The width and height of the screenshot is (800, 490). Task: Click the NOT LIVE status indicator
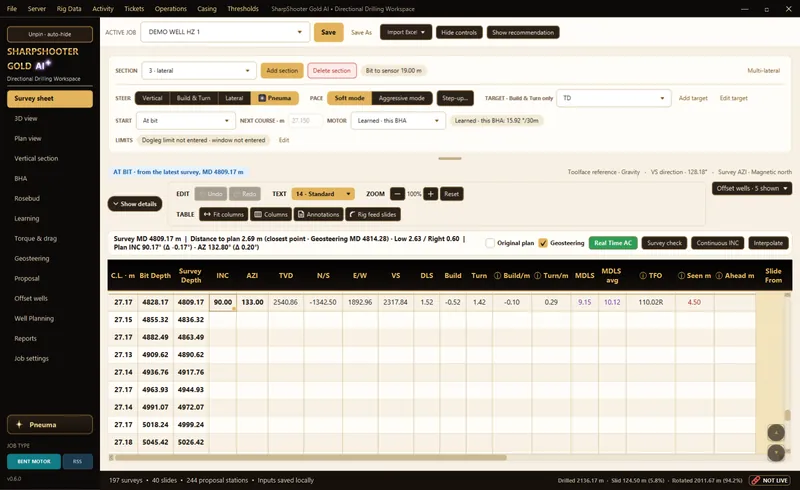769,480
